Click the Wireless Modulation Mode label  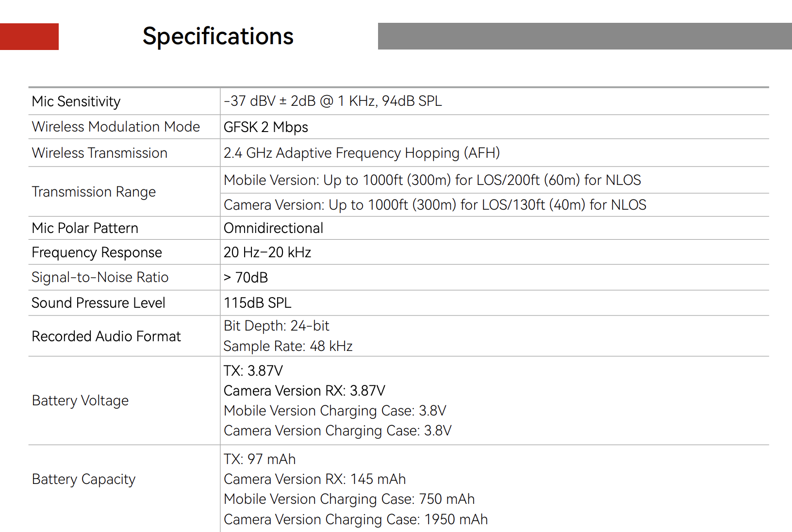tap(116, 127)
